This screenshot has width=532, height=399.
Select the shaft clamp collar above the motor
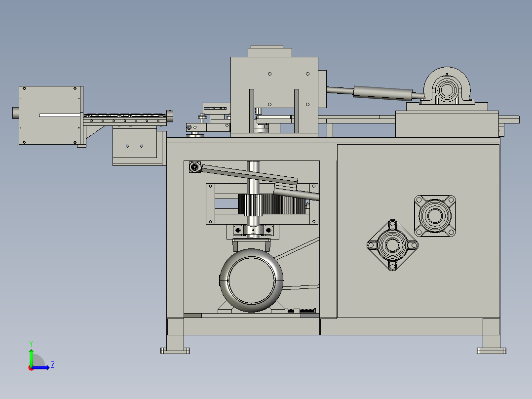click(x=253, y=231)
